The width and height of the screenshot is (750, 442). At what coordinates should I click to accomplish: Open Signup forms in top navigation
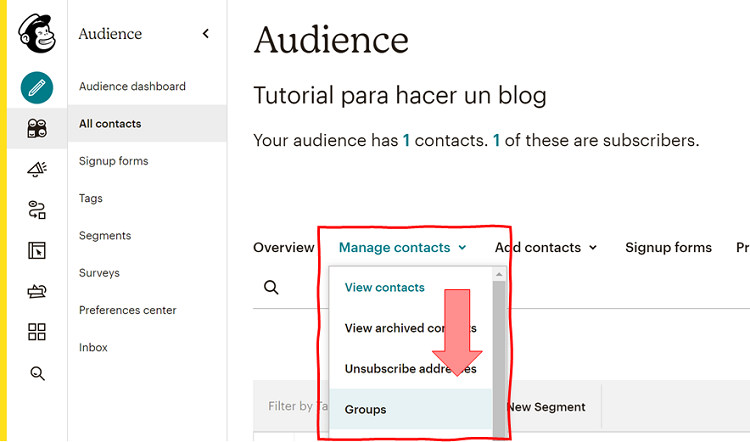668,248
